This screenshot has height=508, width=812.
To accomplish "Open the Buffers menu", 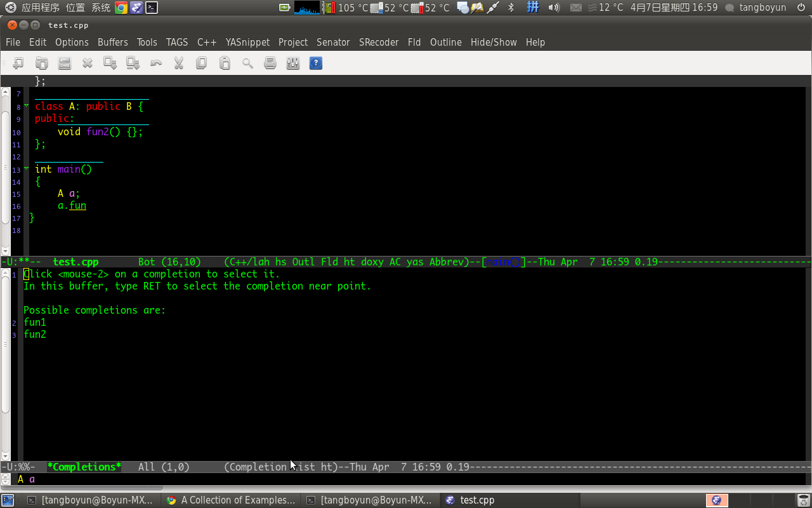I will pyautogui.click(x=113, y=42).
